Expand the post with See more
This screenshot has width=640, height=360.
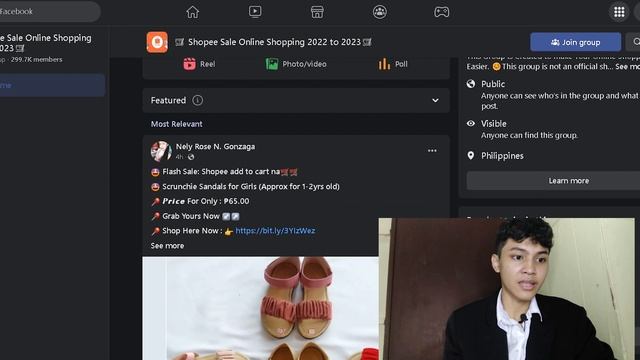[x=167, y=246]
